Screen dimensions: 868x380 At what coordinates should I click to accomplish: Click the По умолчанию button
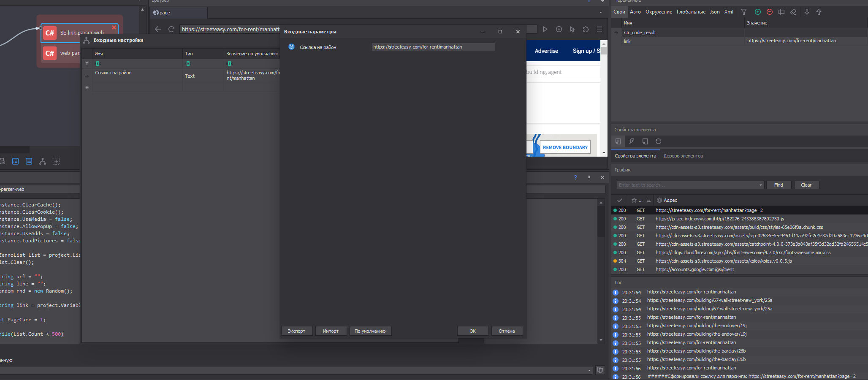(x=370, y=331)
